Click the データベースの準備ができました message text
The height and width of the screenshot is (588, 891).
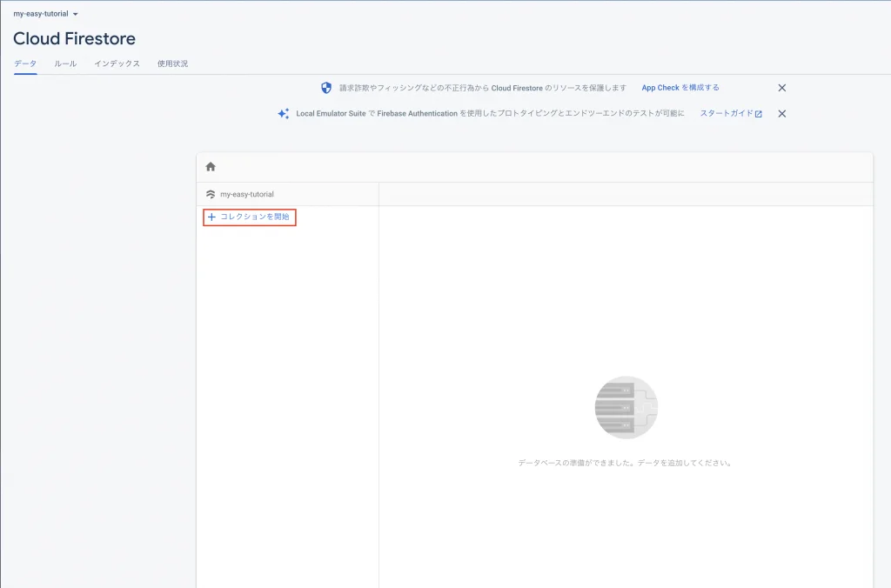point(626,463)
